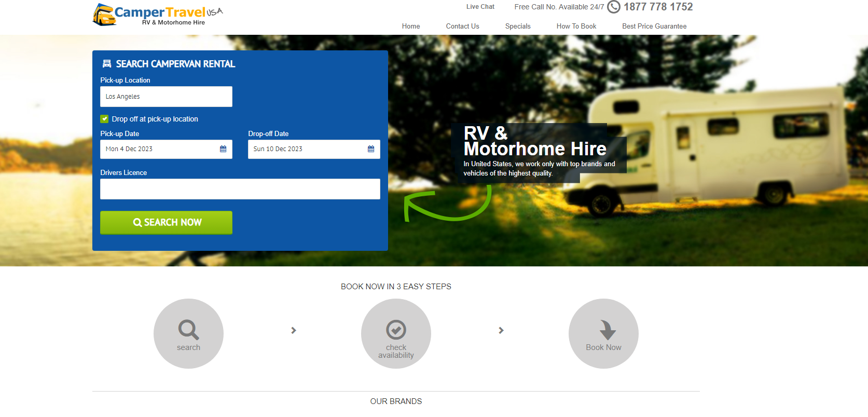This screenshot has height=417, width=868.
Task: Click the chevron between check availability and Book Now
Action: pyautogui.click(x=501, y=330)
